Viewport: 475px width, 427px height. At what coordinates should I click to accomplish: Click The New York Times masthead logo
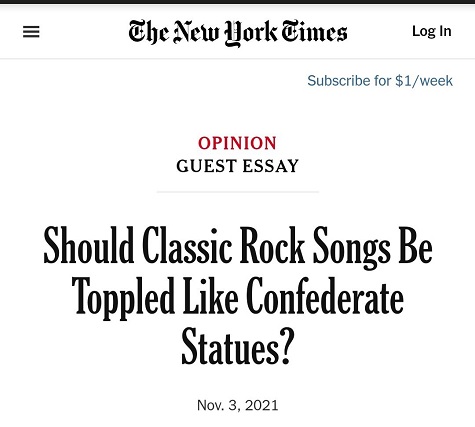[x=238, y=33]
